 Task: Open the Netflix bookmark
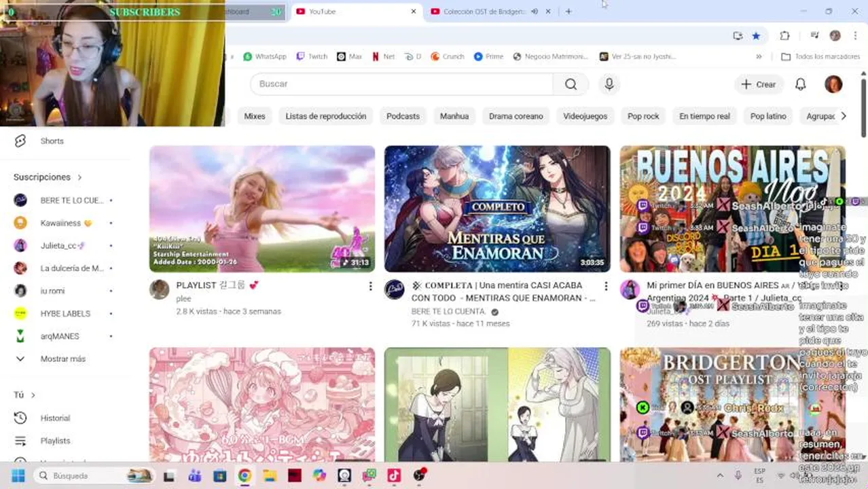383,56
